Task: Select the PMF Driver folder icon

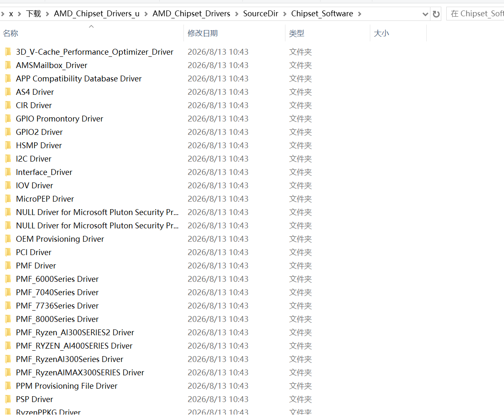Action: 8,266
